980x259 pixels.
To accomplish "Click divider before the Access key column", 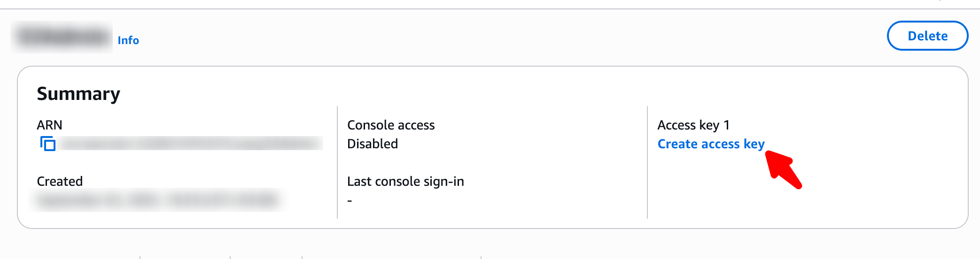I will [647, 162].
